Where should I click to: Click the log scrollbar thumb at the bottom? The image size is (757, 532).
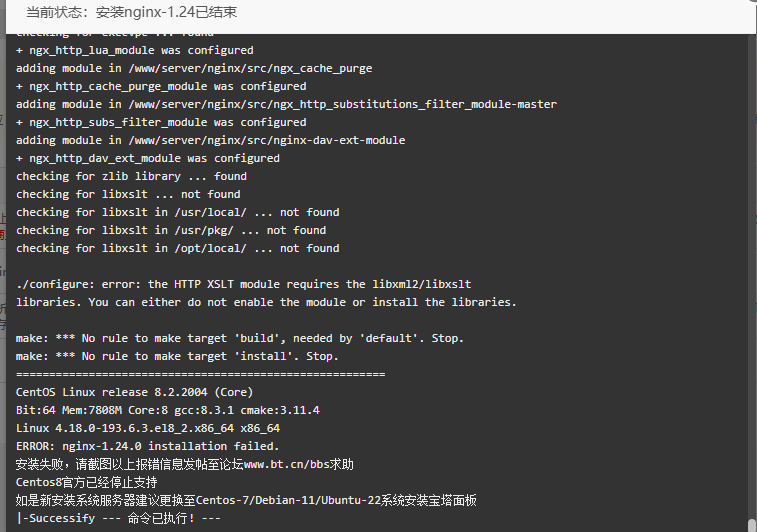pos(752,525)
